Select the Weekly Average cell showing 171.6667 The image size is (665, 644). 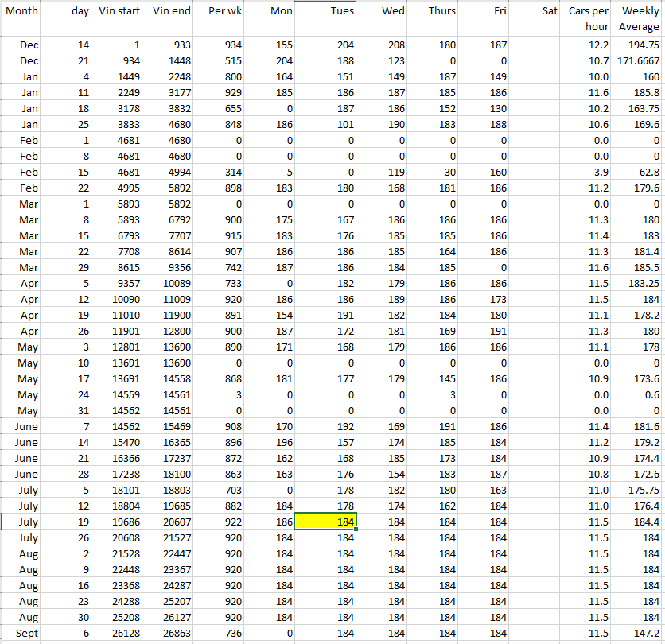(x=639, y=61)
